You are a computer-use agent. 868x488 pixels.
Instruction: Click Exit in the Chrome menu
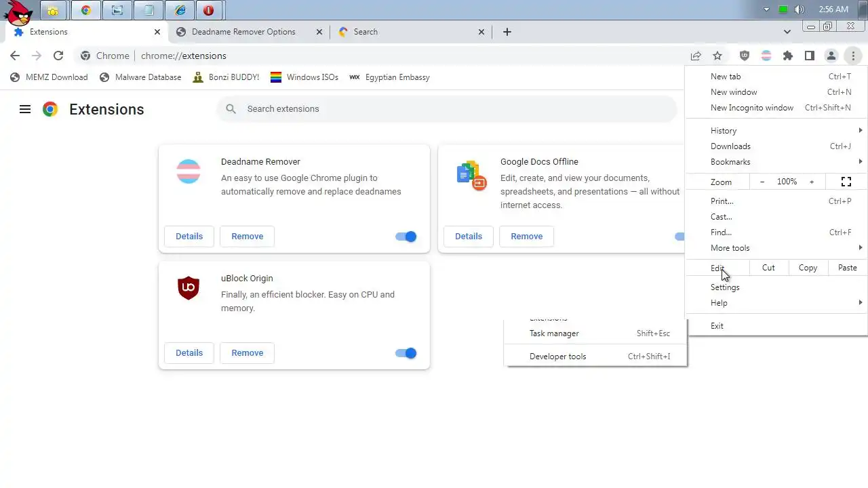tap(776, 325)
